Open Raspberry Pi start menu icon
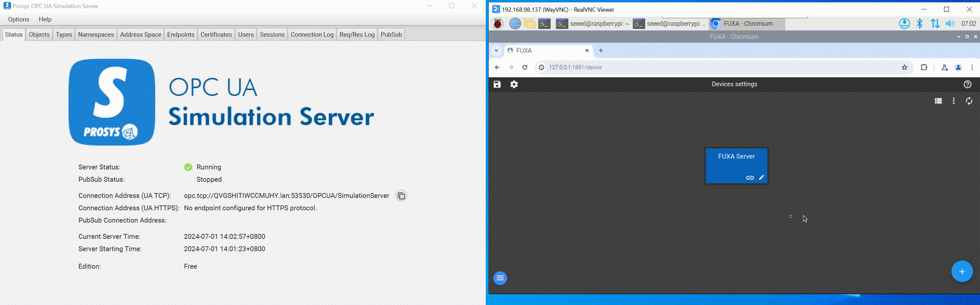The image size is (980, 305). tap(497, 24)
